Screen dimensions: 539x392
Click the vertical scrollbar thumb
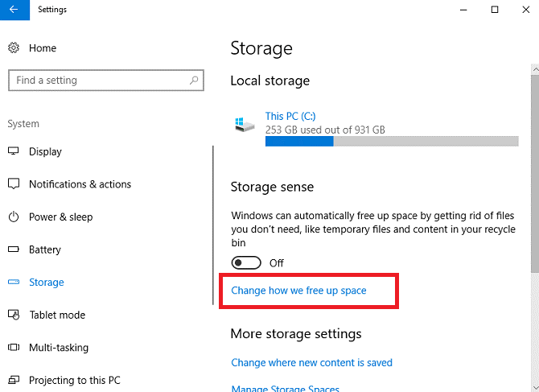(535, 172)
